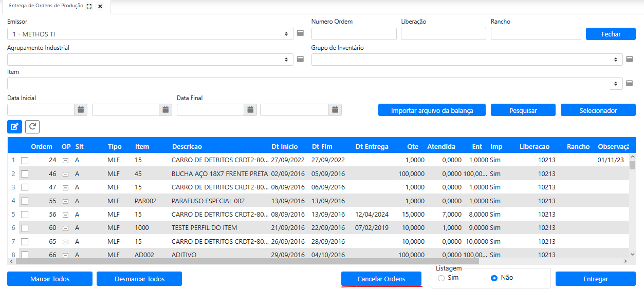Viewport: 644px width, 290px height.
Task: Click the Entregar button
Action: 596,279
